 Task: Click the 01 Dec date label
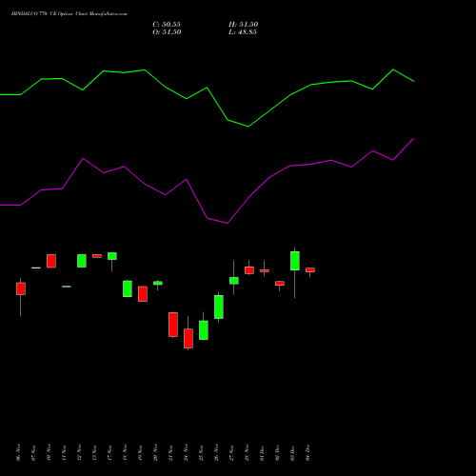262,452
